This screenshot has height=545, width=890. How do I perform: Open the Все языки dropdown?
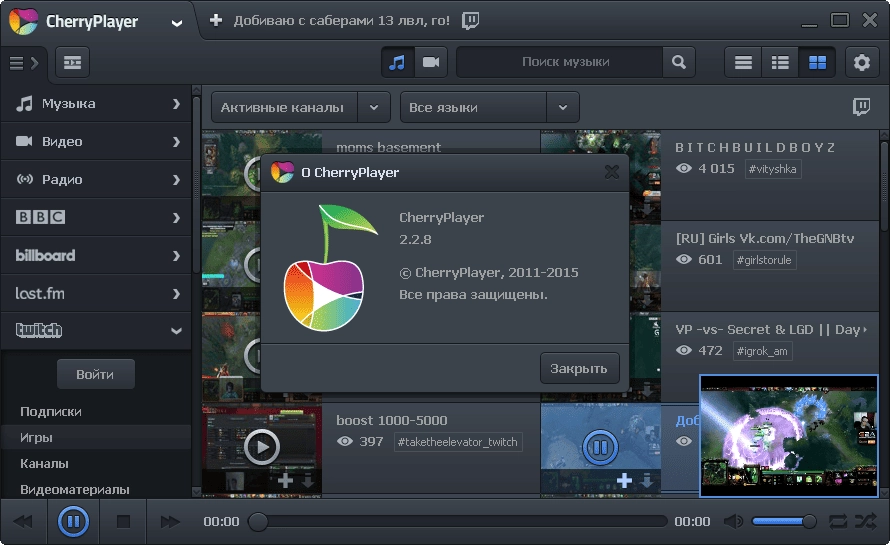click(x=489, y=107)
